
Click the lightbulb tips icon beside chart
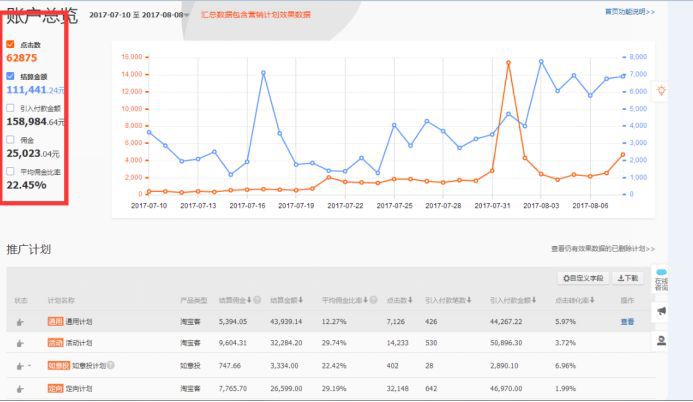tap(660, 91)
